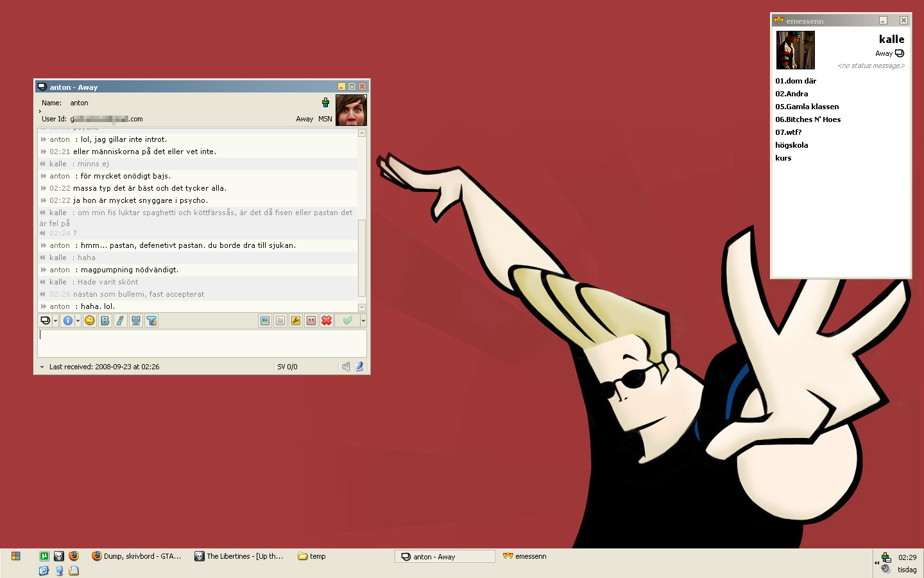This screenshot has width=924, height=578.
Task: Toggle sounds with the speaker icon
Action: point(346,367)
